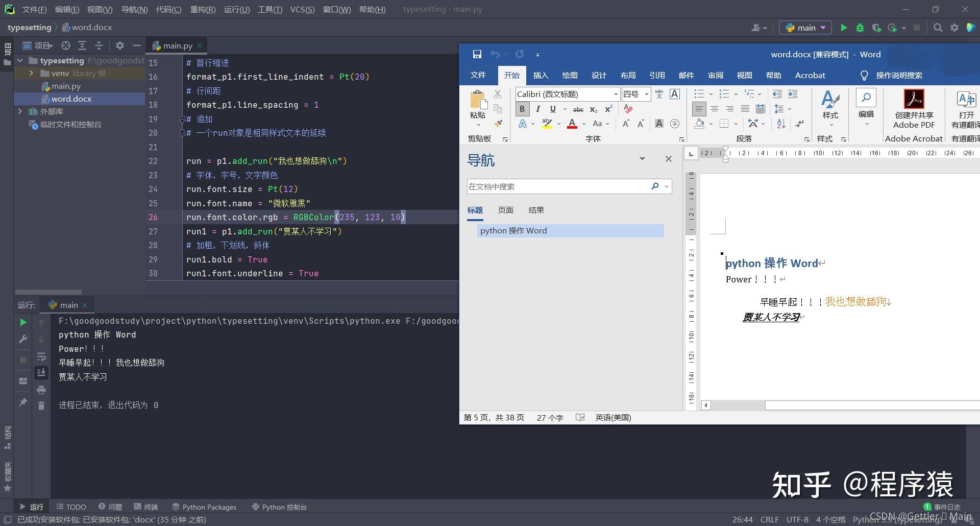Pick font color with the red A swatch
The image size is (980, 526).
tap(573, 124)
